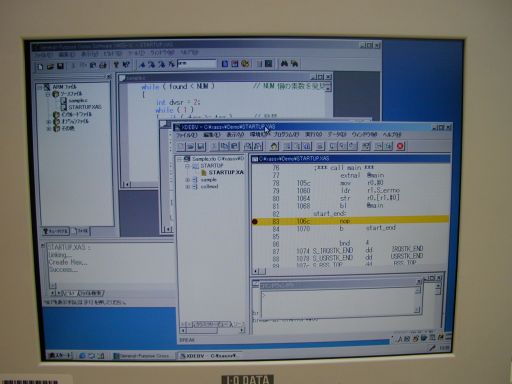Viewport: 512px width, 384px height.
Task: Click the house-shaped icon in XDEBV toolbar
Action: click(274, 146)
